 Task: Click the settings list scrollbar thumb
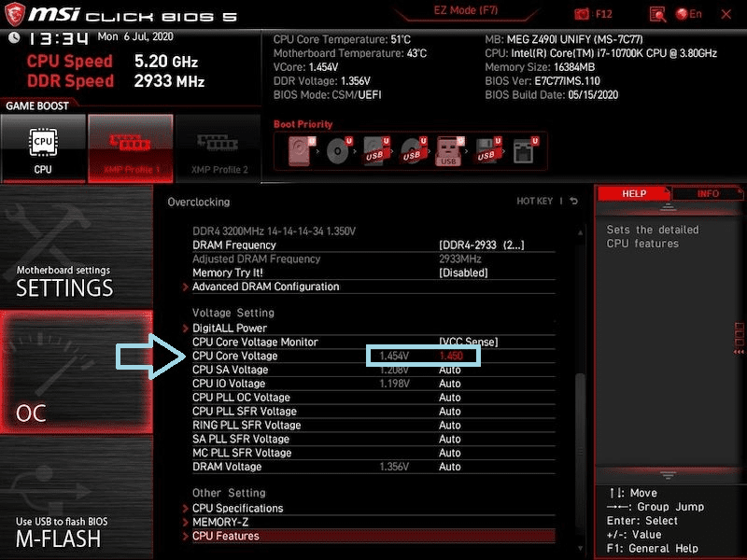(580, 453)
